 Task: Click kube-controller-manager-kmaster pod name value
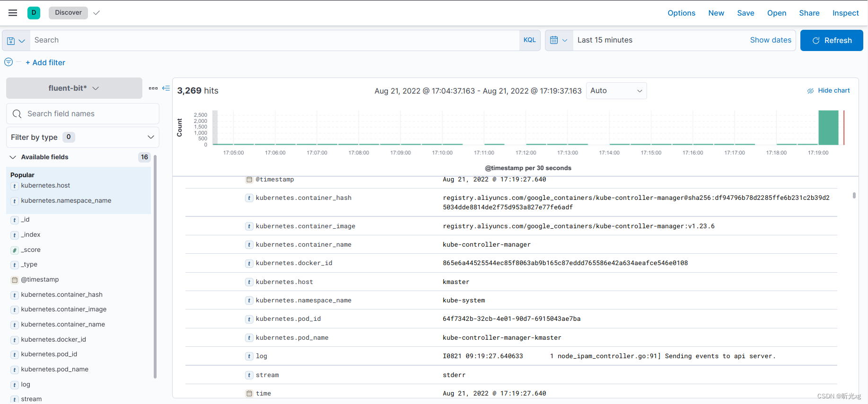[502, 338]
